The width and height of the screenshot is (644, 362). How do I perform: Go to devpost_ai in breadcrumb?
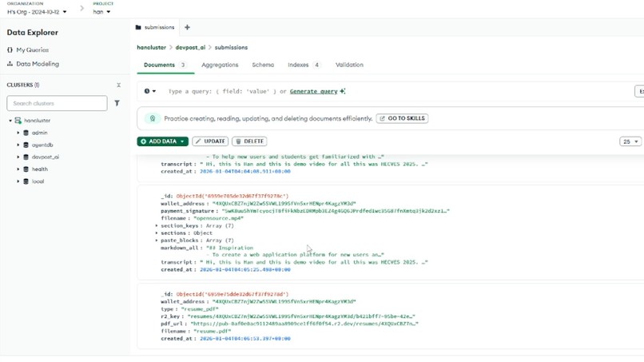click(x=190, y=47)
